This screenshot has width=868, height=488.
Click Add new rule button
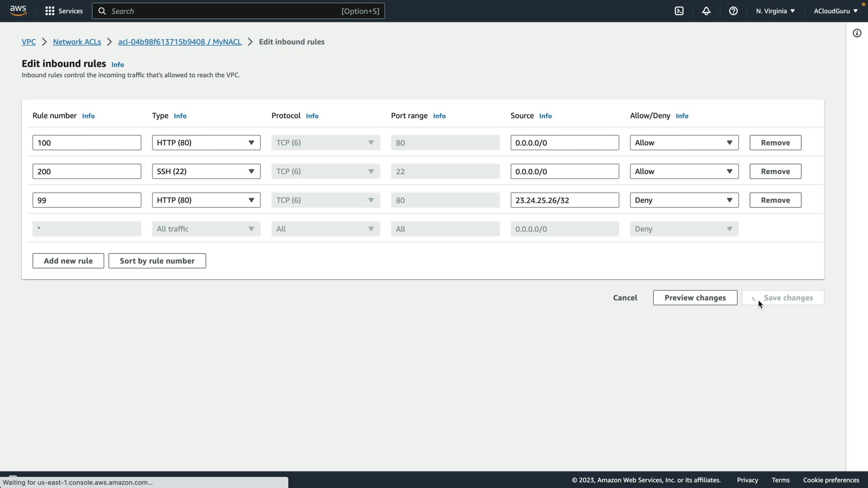tap(68, 261)
